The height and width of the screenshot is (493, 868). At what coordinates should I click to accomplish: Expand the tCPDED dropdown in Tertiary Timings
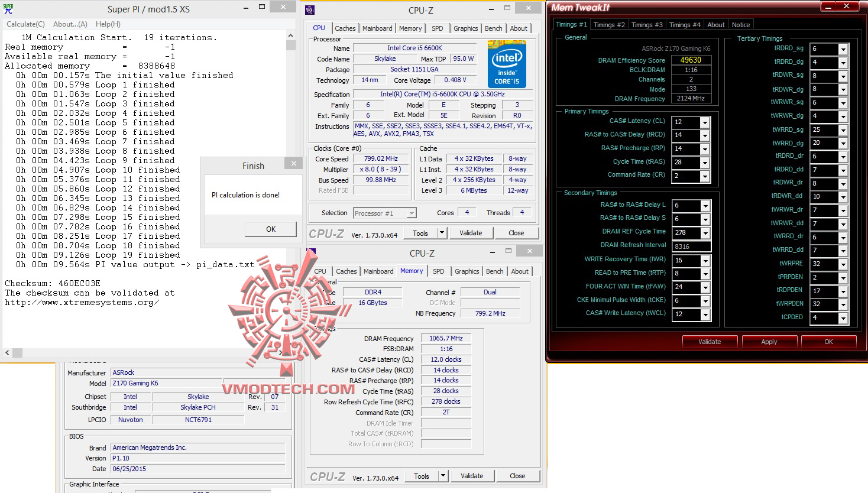point(844,318)
